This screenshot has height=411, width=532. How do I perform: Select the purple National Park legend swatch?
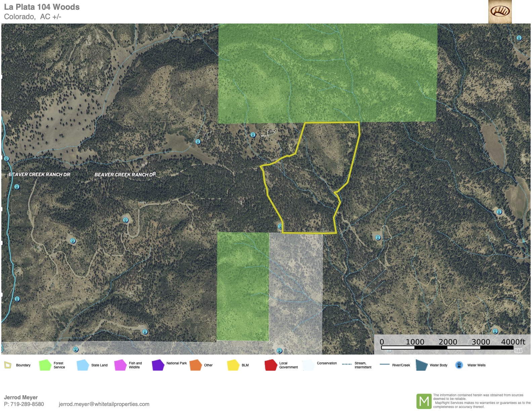tap(158, 365)
